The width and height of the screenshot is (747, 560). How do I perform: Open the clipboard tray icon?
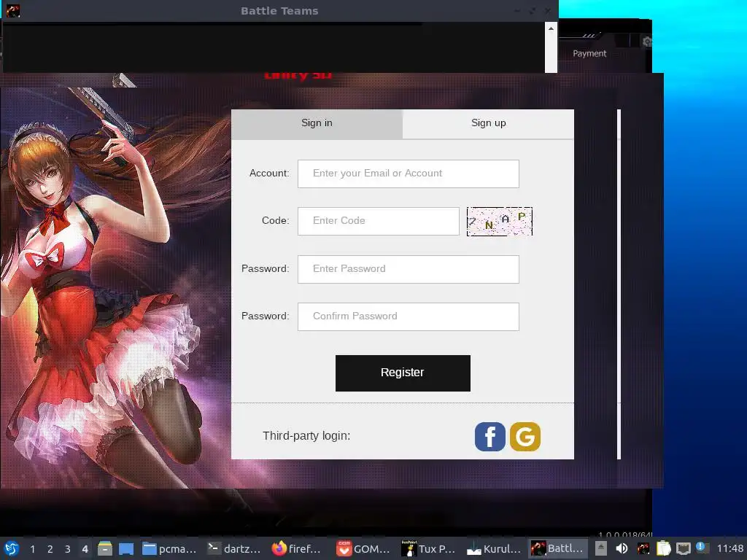[663, 548]
